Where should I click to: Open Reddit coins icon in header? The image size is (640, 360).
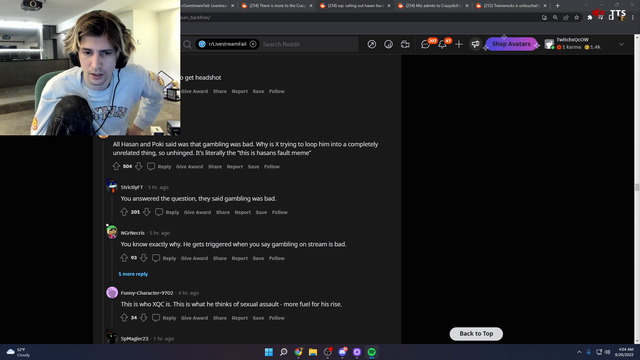click(x=388, y=44)
